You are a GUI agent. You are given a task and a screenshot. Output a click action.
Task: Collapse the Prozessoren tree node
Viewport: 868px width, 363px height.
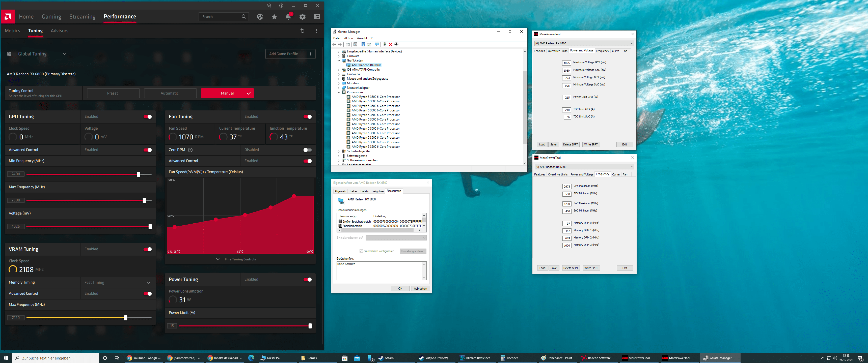(339, 92)
